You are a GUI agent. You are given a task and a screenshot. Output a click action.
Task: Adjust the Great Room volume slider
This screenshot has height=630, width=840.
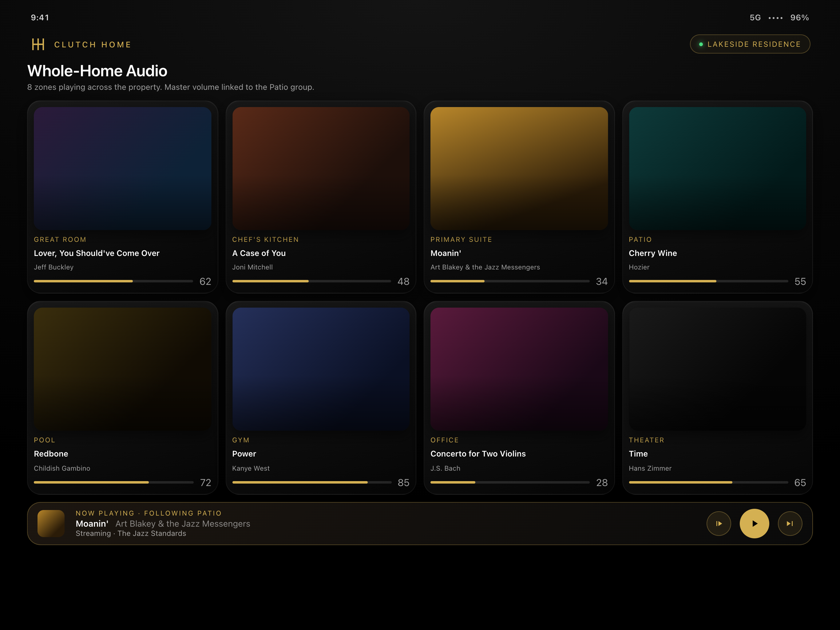tap(113, 281)
